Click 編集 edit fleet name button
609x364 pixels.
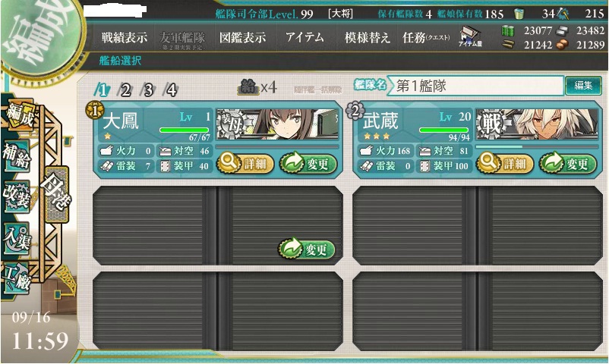583,86
